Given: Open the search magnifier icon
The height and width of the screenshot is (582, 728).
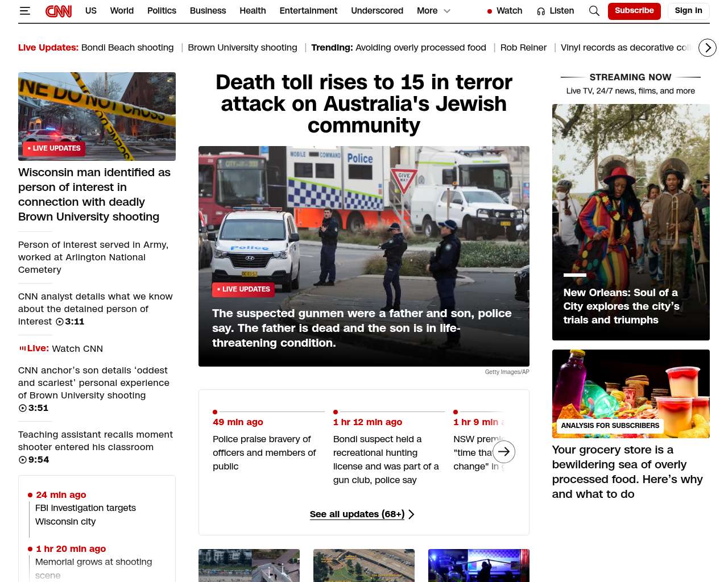Looking at the screenshot, I should (594, 11).
